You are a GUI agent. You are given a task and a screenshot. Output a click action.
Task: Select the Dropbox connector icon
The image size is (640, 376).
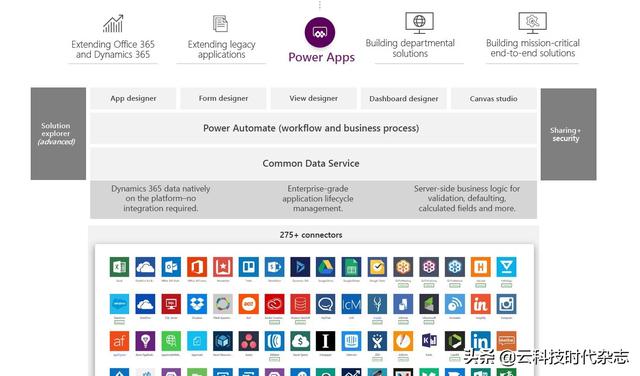197,304
